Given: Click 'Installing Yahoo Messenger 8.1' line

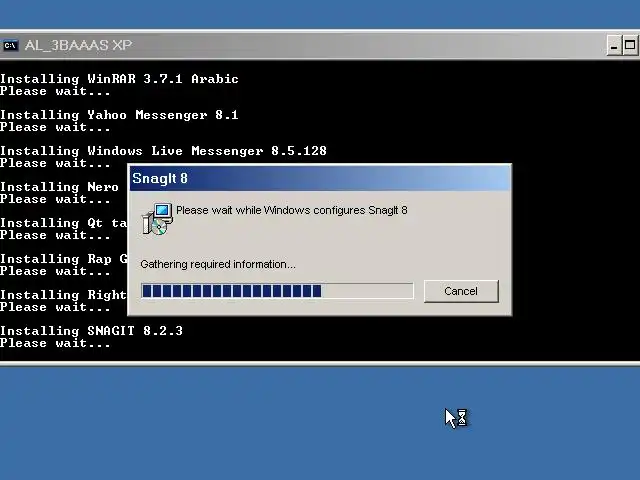Looking at the screenshot, I should [x=119, y=115].
